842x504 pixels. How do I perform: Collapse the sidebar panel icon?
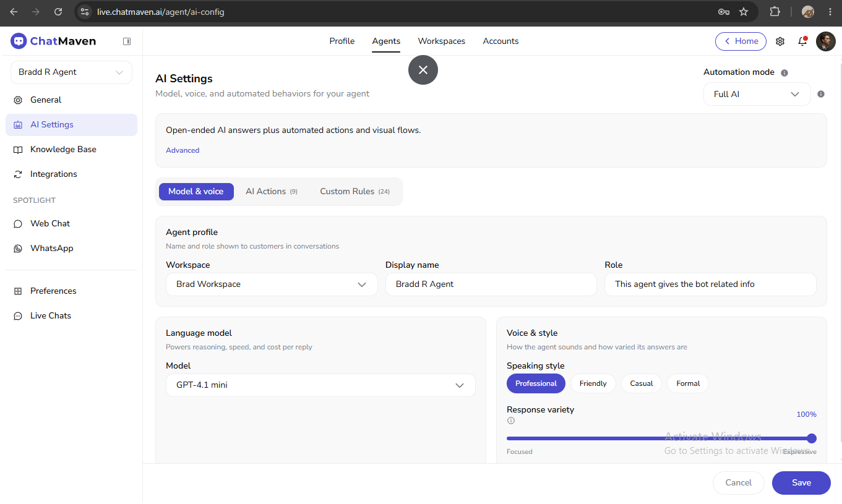click(x=127, y=41)
